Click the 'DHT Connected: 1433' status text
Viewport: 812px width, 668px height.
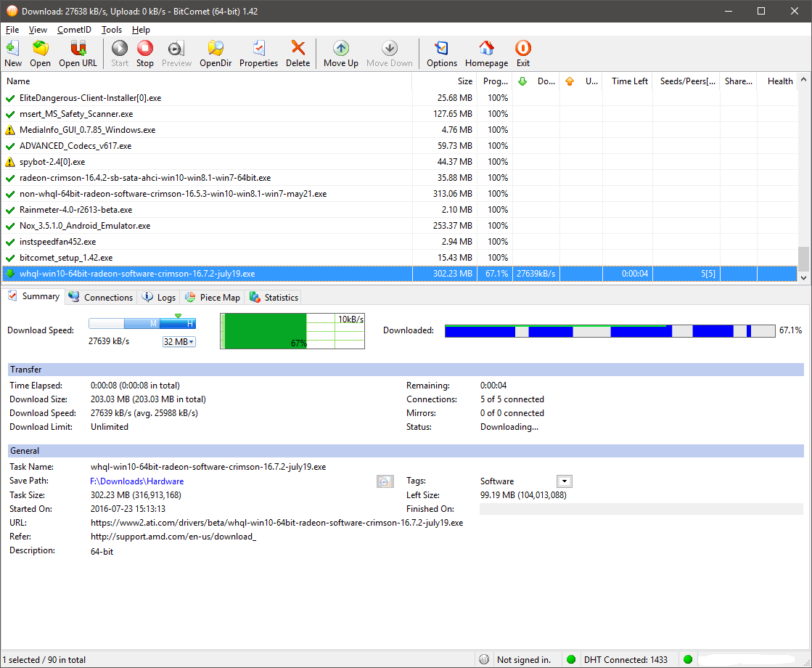pos(626,660)
